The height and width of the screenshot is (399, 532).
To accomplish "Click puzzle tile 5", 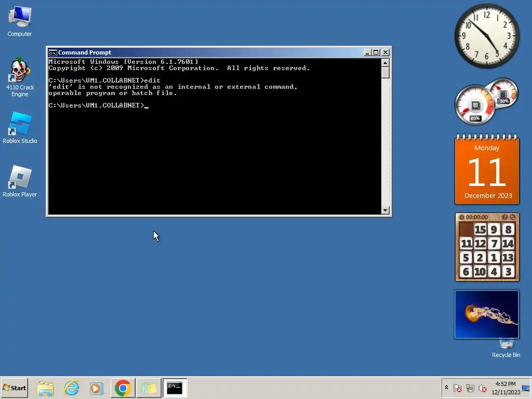I will tap(466, 258).
